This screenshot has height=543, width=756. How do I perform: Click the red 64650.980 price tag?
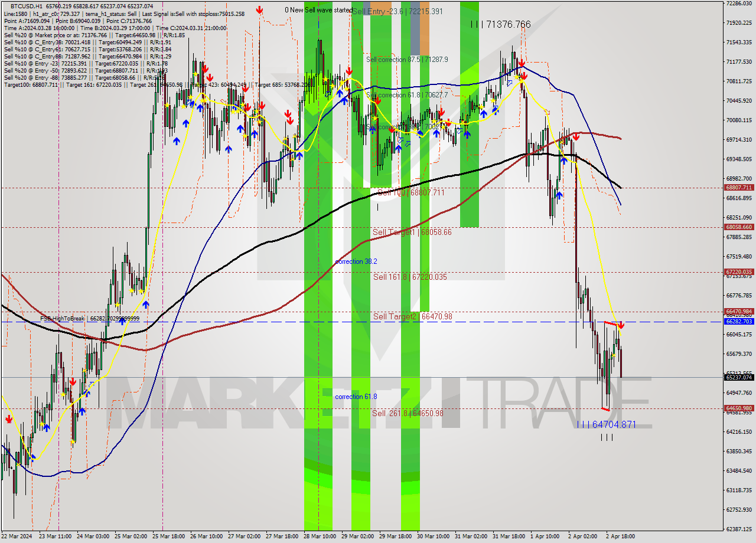coord(738,408)
